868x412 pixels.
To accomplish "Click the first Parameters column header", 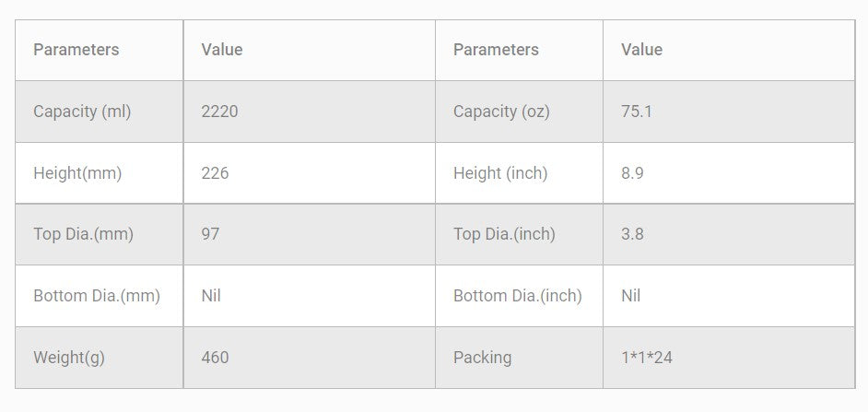I will [x=76, y=50].
